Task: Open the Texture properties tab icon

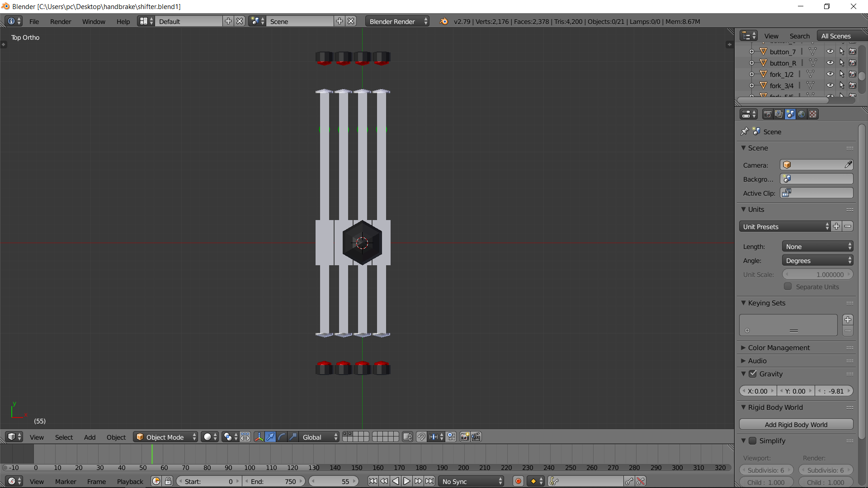Action: point(813,114)
